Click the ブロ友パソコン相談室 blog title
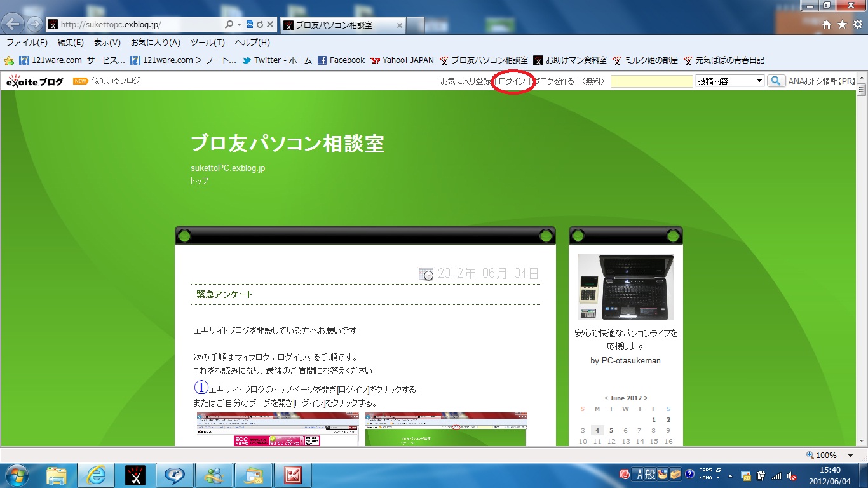This screenshot has height=488, width=868. click(287, 144)
